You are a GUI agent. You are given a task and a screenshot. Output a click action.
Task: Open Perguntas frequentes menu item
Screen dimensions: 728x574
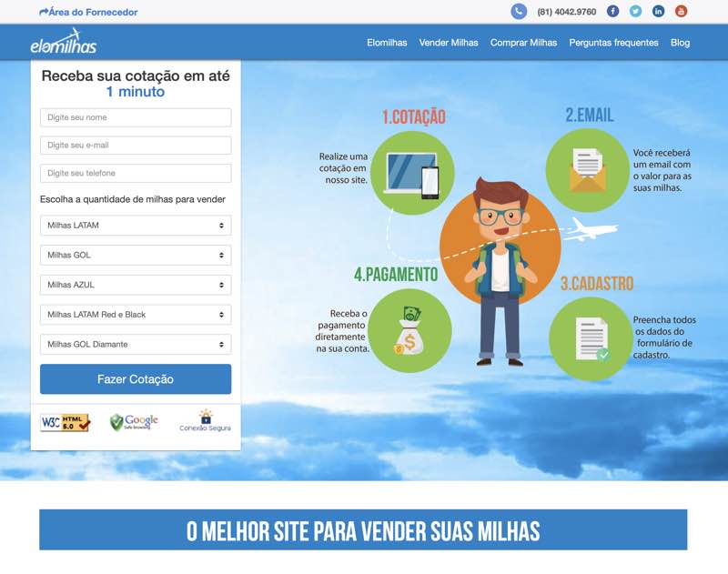(613, 43)
